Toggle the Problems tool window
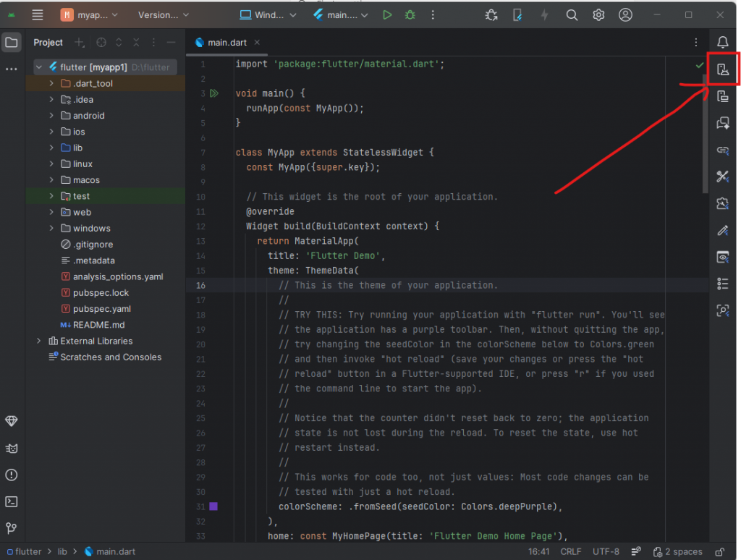Image resolution: width=741 pixels, height=560 pixels. click(x=12, y=475)
